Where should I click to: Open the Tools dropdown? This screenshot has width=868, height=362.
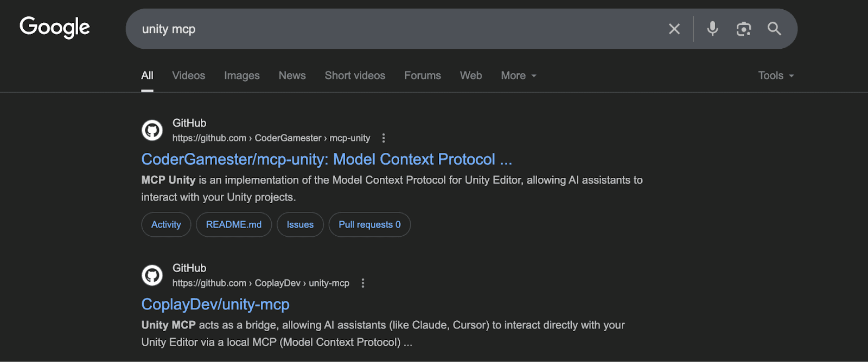click(x=776, y=76)
